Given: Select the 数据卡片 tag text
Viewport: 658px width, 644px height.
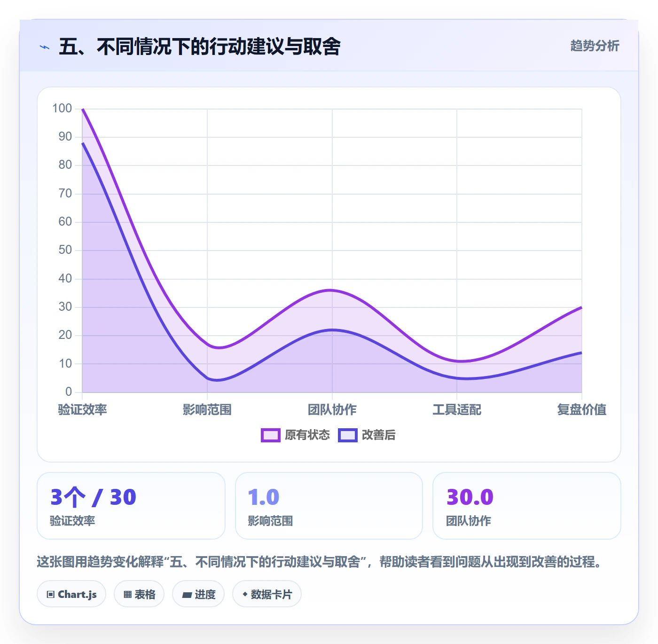Looking at the screenshot, I should (271, 595).
